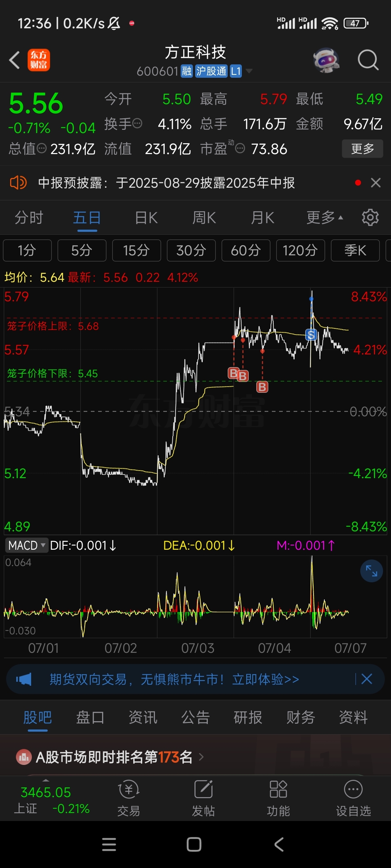Dismiss the mid-year report notice
This screenshot has height=868, width=391.
point(376,183)
